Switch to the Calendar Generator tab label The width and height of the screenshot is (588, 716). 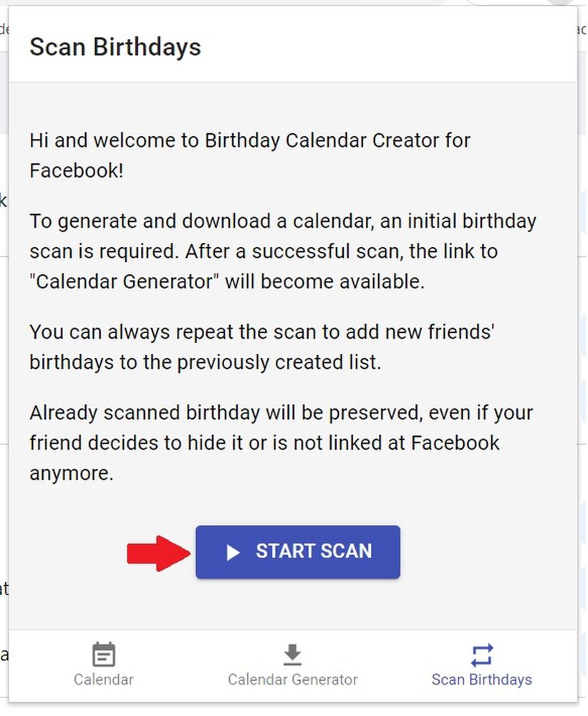pos(292,679)
